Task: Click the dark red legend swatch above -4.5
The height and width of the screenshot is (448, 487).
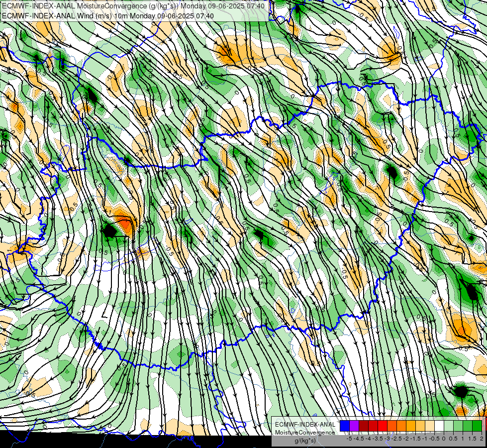Action: coord(364,426)
